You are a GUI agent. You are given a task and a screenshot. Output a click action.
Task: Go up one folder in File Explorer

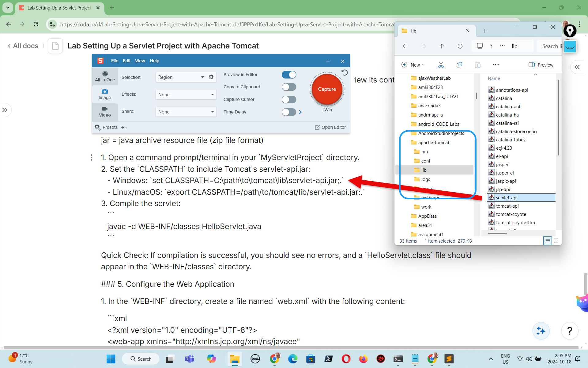(x=441, y=46)
